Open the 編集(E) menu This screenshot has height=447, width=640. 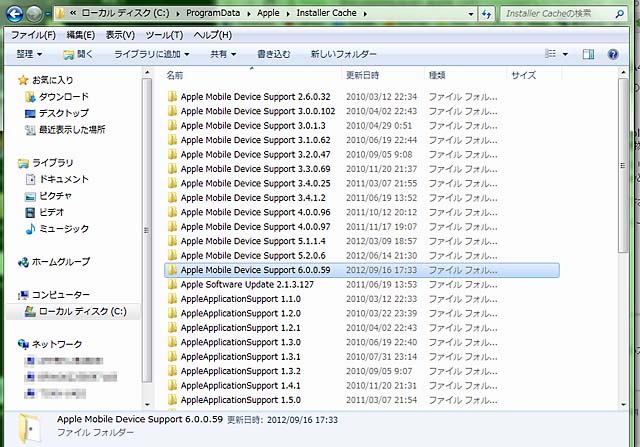(81, 35)
